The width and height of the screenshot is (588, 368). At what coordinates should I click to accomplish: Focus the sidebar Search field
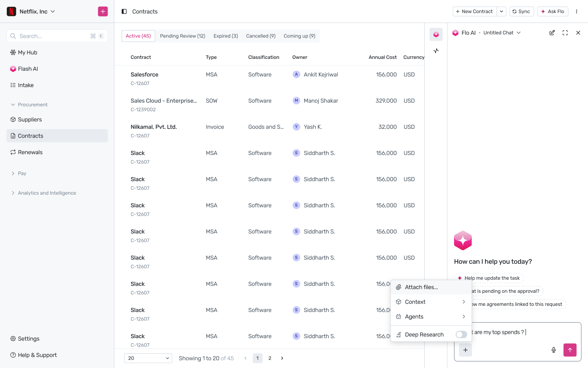pyautogui.click(x=57, y=36)
